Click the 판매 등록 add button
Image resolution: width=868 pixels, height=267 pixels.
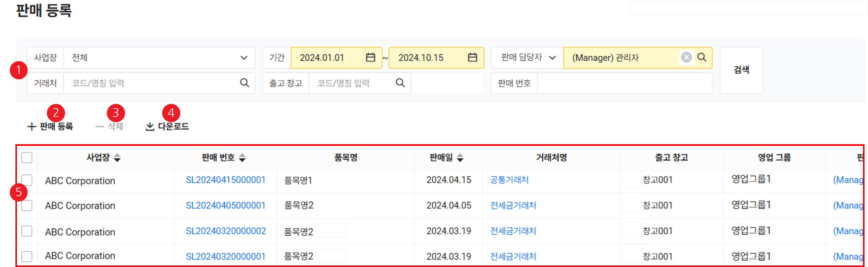point(51,127)
